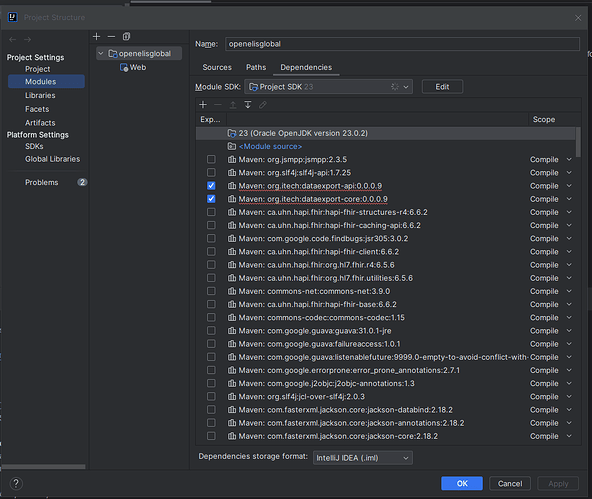Click the OK button
Image resolution: width=592 pixels, height=499 pixels.
coord(462,484)
